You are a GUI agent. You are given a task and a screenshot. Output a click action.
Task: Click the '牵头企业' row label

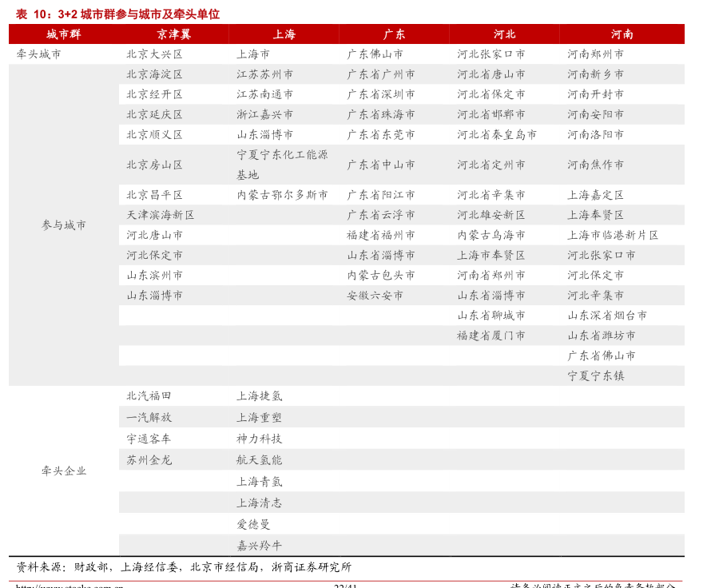[x=64, y=471]
